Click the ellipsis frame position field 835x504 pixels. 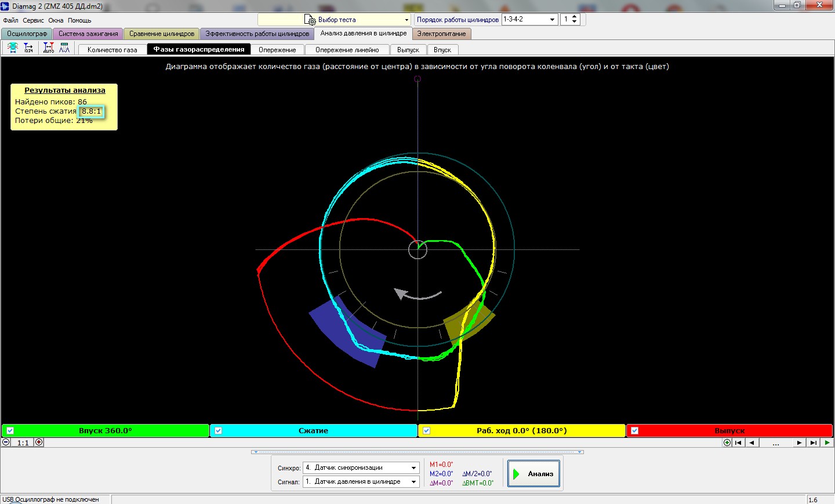(776, 443)
